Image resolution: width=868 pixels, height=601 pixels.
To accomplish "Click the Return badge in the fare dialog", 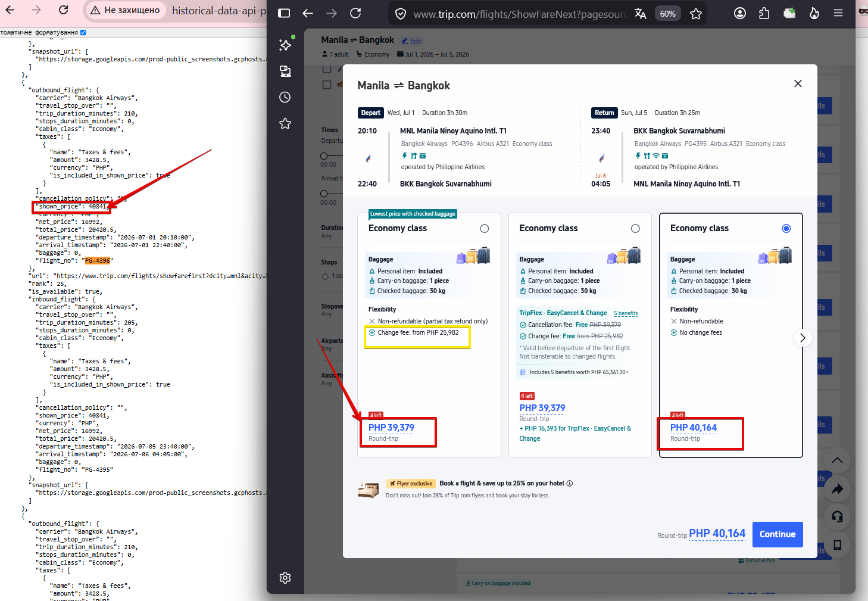I will click(x=604, y=113).
